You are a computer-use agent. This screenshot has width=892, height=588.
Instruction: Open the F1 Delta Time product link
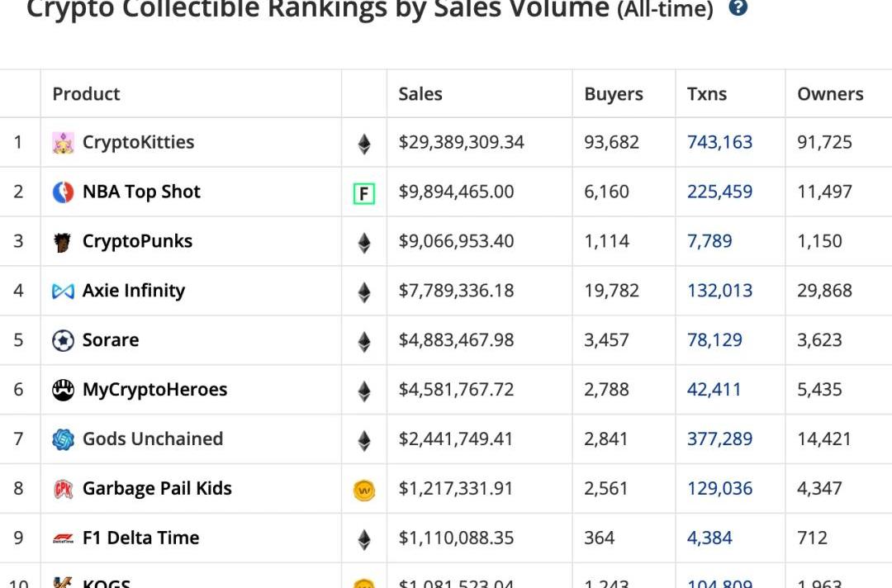[x=140, y=538]
